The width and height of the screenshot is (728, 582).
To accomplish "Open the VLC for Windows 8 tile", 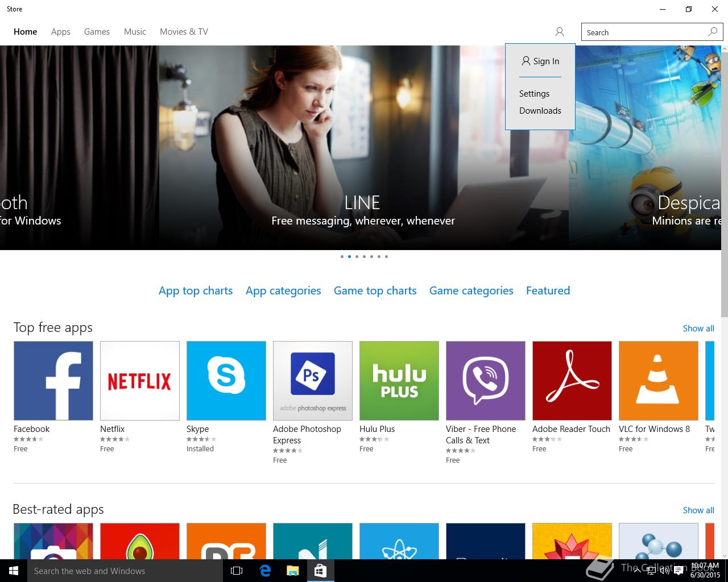I will (x=659, y=381).
